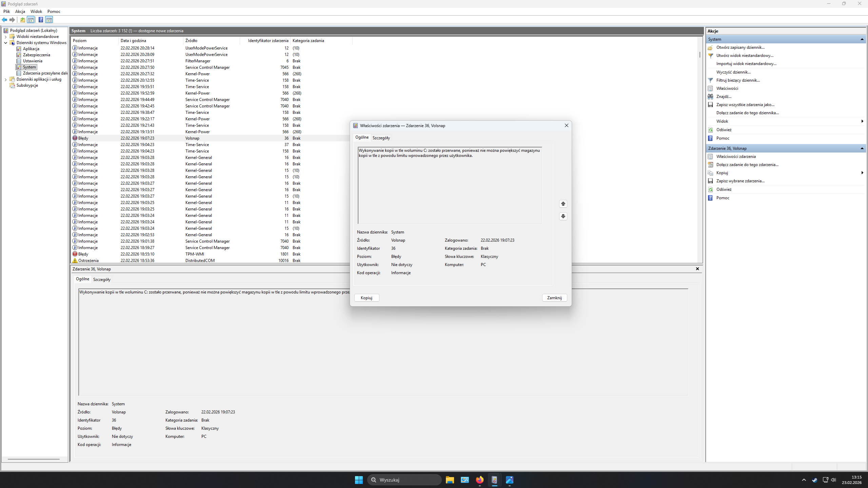The height and width of the screenshot is (488, 868).
Task: Select the TPM-WMI error event row
Action: click(x=195, y=254)
